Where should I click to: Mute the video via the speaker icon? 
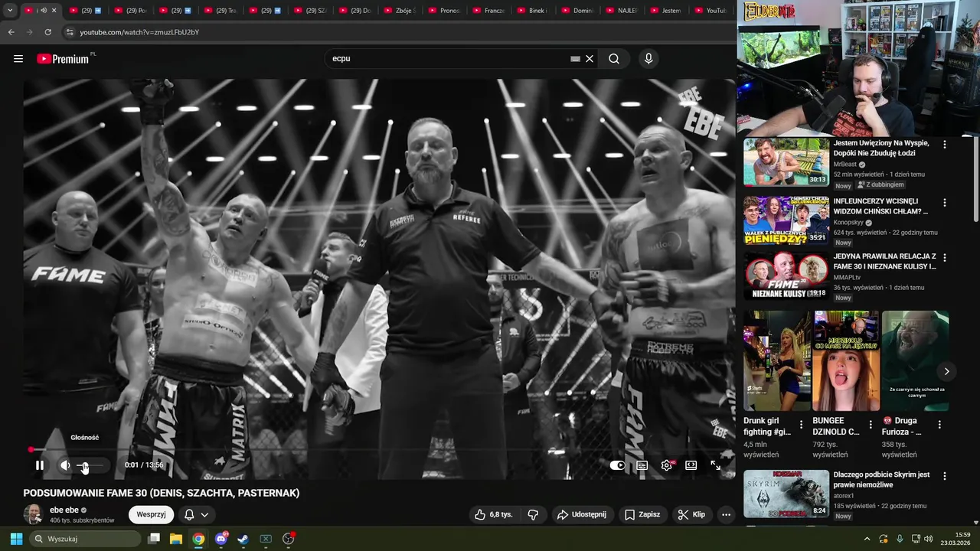click(x=65, y=465)
